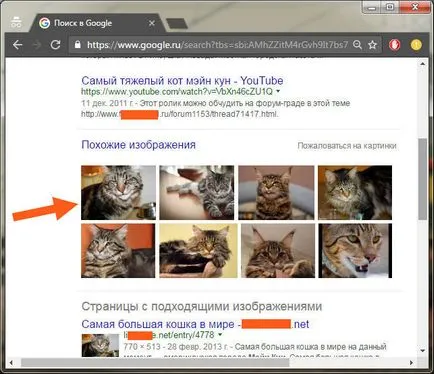Image resolution: width=434 pixels, height=374 pixels.
Task: Close the Поиск в Google tab
Action: pos(152,23)
